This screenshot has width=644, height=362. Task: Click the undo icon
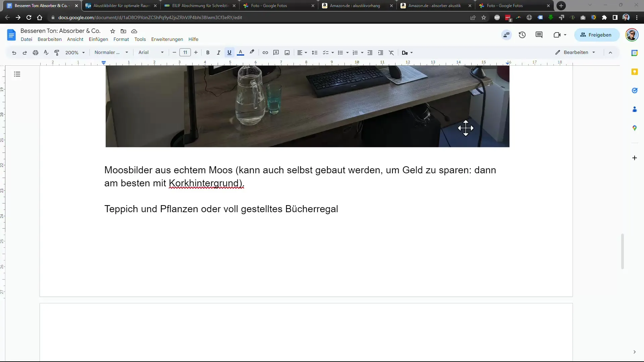pyautogui.click(x=14, y=53)
